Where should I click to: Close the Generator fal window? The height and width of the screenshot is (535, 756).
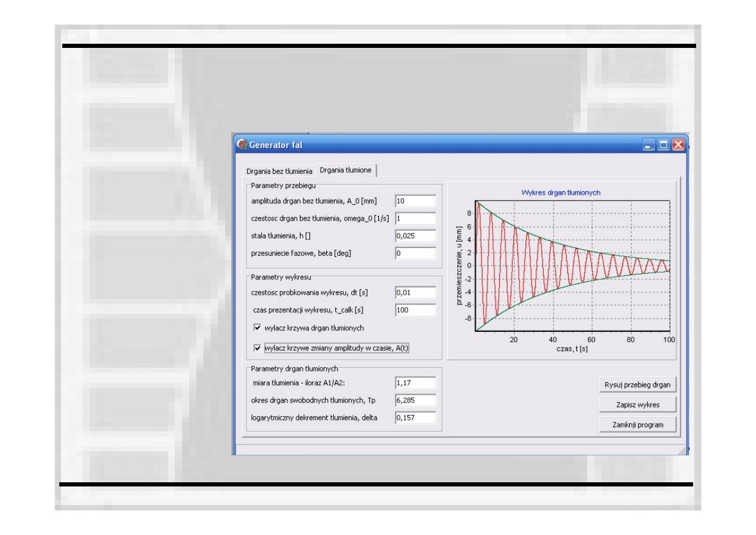[678, 145]
